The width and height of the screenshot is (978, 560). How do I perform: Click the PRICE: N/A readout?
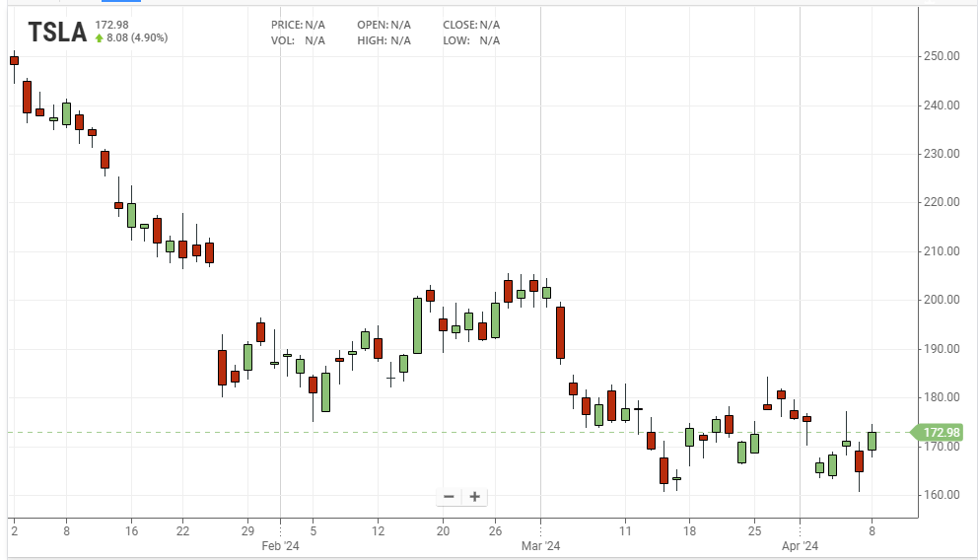coord(298,25)
